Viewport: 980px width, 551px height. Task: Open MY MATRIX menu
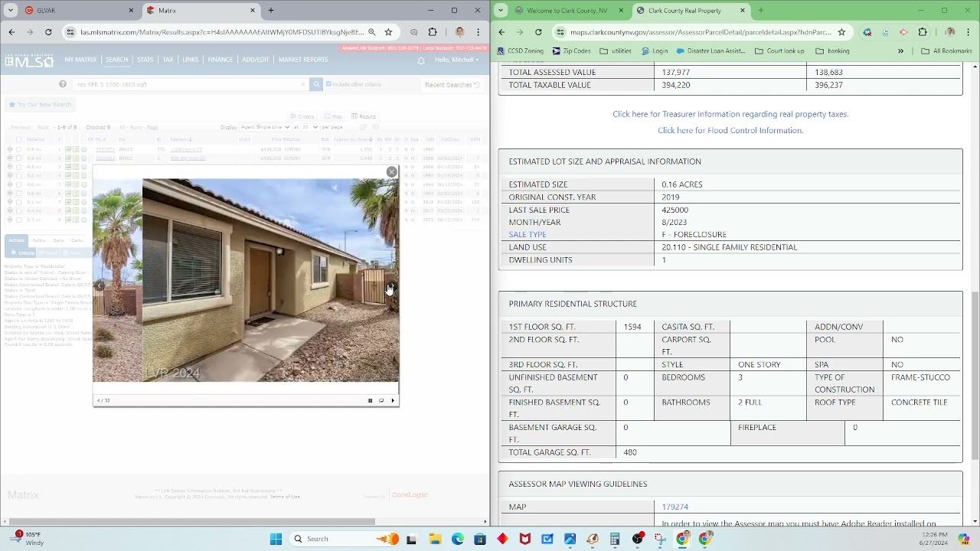pos(80,60)
